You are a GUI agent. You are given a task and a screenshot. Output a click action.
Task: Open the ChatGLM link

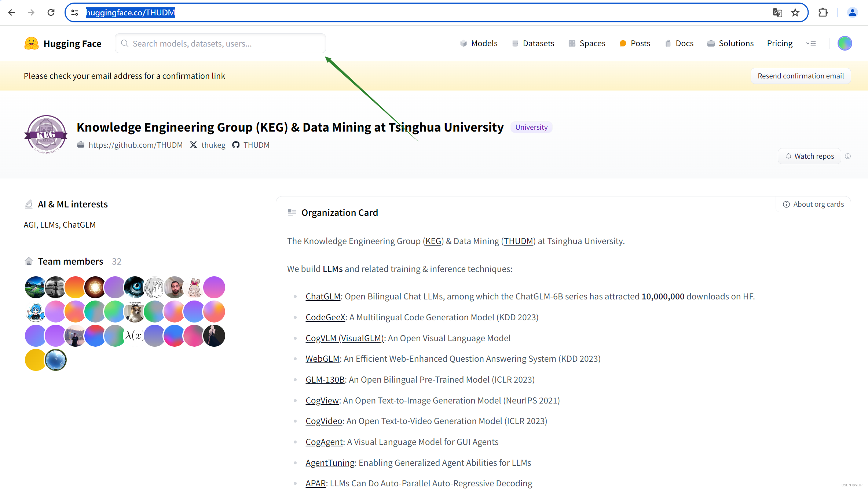323,296
